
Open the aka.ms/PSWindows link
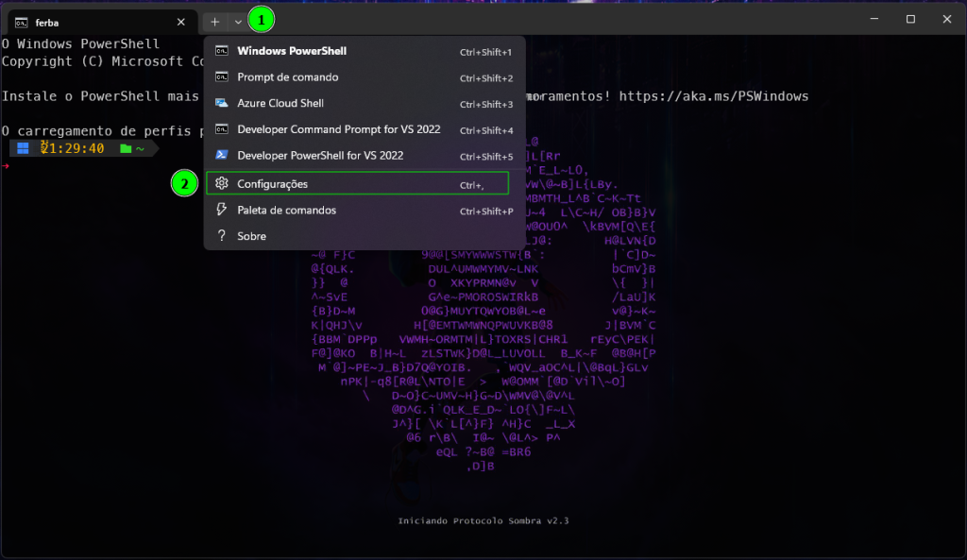tap(716, 96)
